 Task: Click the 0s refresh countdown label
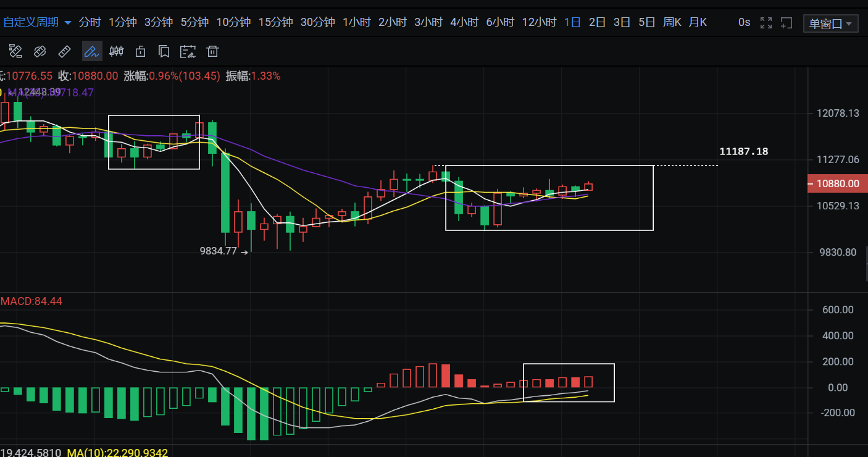[744, 23]
